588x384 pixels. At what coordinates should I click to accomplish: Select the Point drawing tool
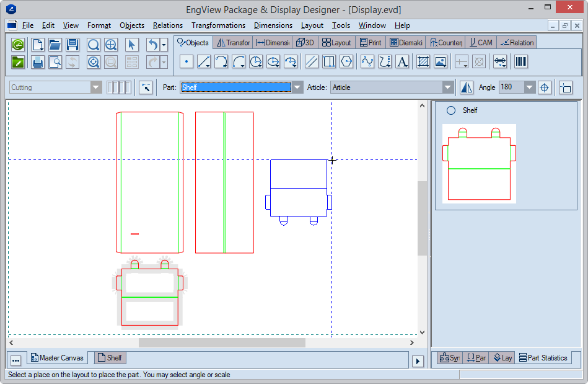[186, 62]
